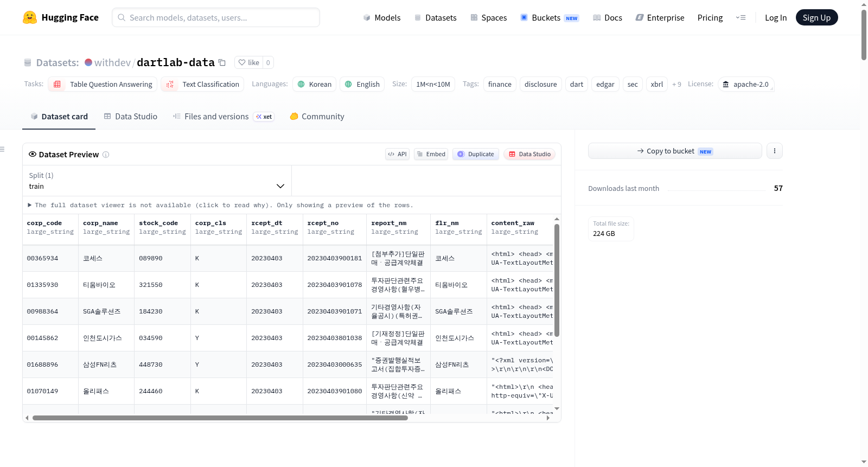The image size is (868, 467).
Task: Select the finance tag
Action: 500,84
